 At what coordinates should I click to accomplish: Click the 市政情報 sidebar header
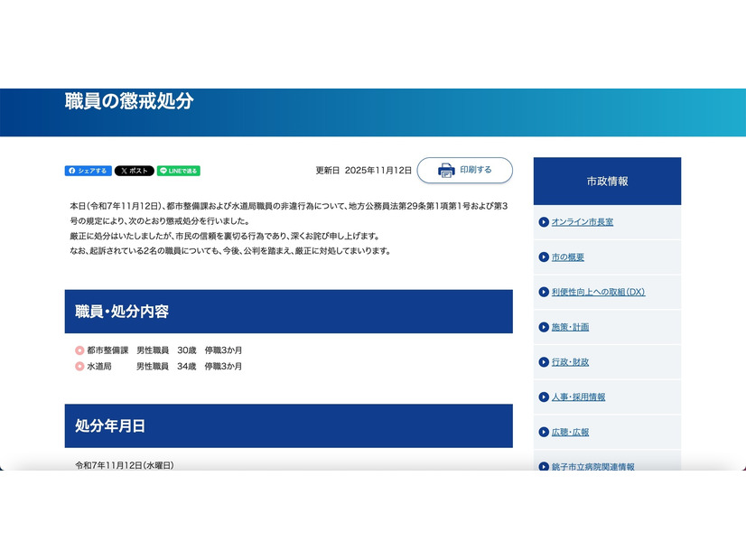pyautogui.click(x=607, y=182)
